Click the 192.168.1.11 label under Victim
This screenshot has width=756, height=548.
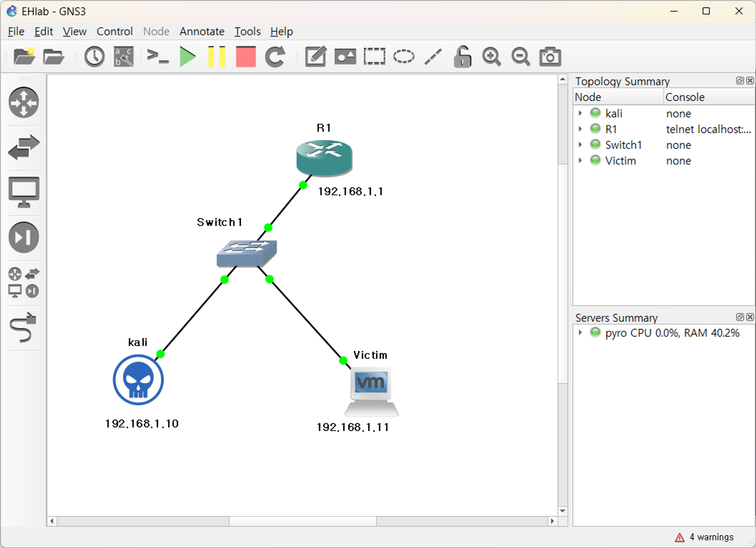pyautogui.click(x=353, y=427)
